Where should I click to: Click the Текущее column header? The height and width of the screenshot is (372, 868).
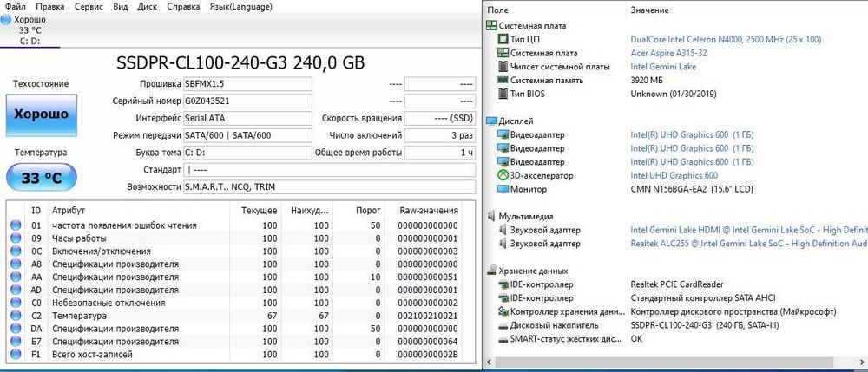tap(259, 211)
